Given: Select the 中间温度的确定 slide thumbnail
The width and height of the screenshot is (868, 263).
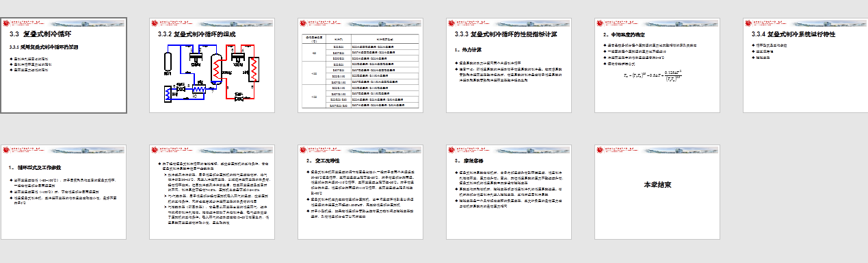Looking at the screenshot, I should [657, 66].
